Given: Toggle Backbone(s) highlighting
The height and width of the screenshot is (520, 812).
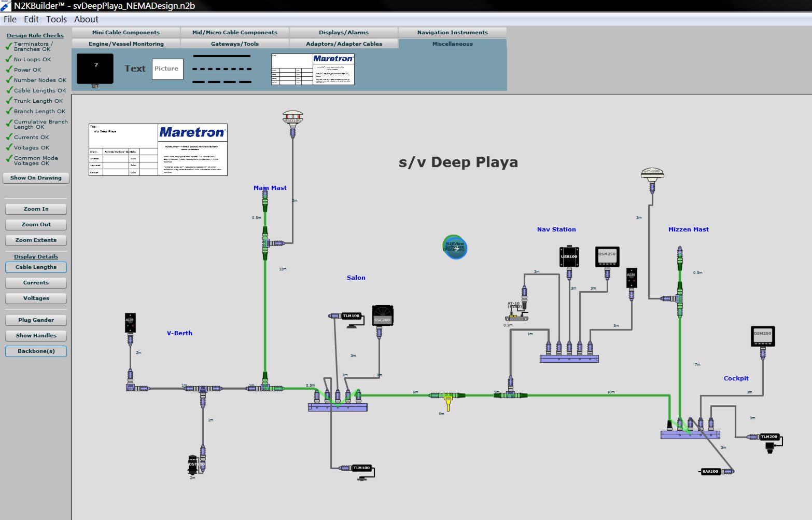Looking at the screenshot, I should click(x=36, y=351).
